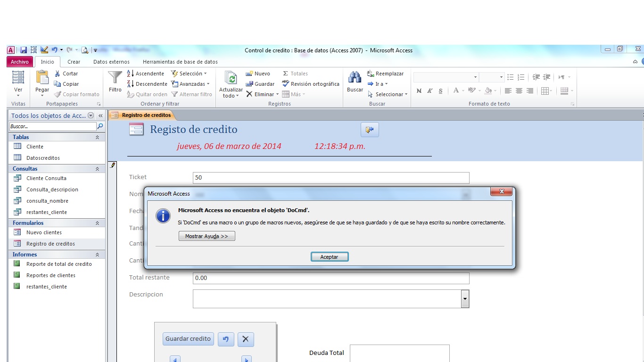Image resolution: width=644 pixels, height=362 pixels.
Task: Open the Seleccionar dropdown
Action: (x=388, y=94)
